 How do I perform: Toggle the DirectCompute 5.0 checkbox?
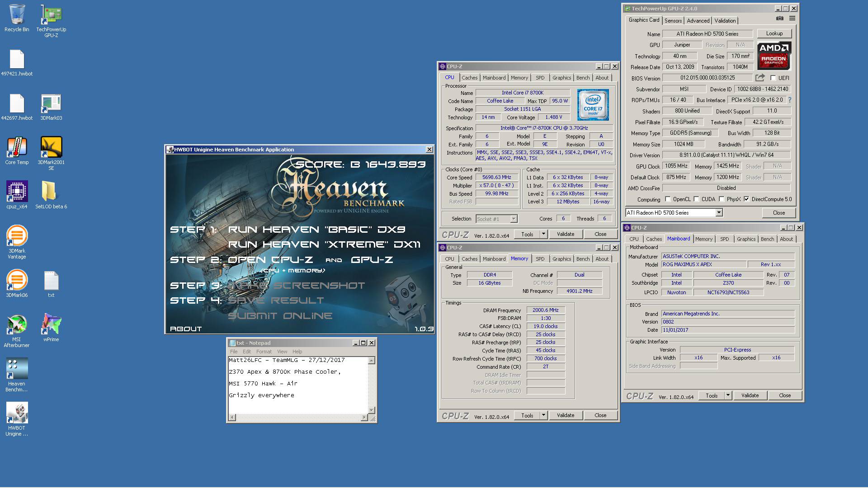pyautogui.click(x=746, y=199)
